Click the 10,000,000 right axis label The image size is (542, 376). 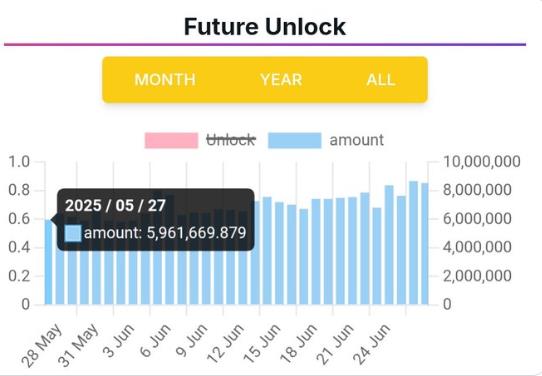tap(481, 162)
